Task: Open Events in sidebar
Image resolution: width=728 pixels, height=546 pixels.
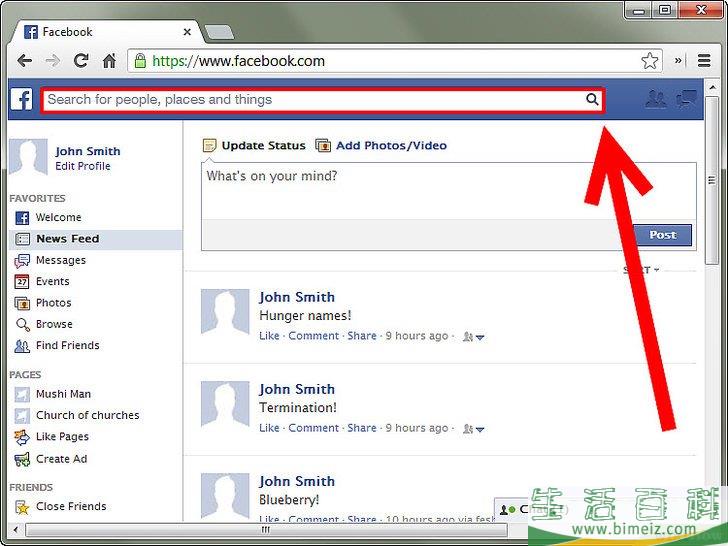Action: click(x=52, y=281)
